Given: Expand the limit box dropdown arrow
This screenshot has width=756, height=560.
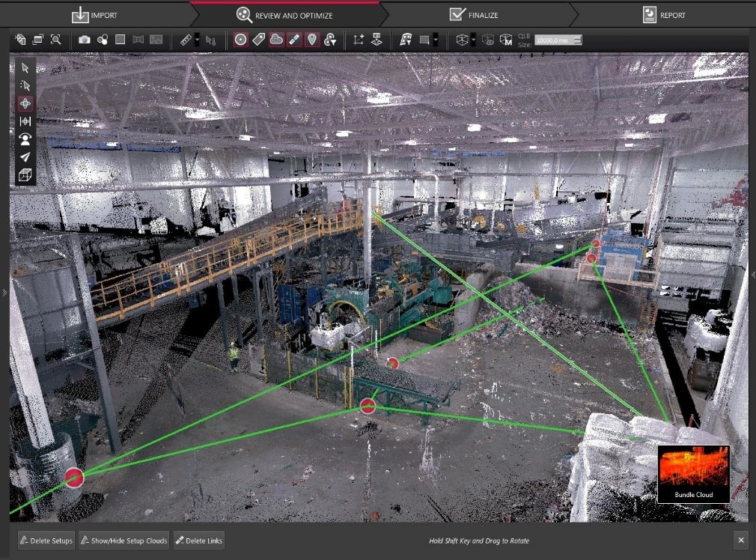Looking at the screenshot, I should click(473, 40).
